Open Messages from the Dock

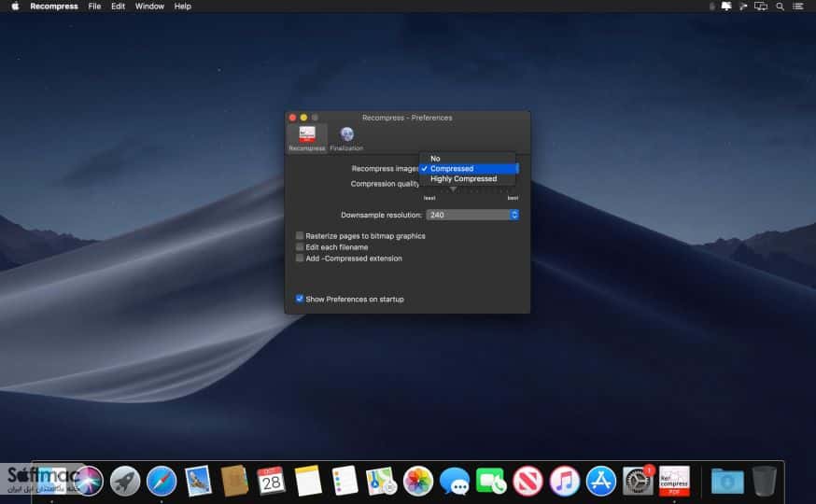tap(455, 481)
